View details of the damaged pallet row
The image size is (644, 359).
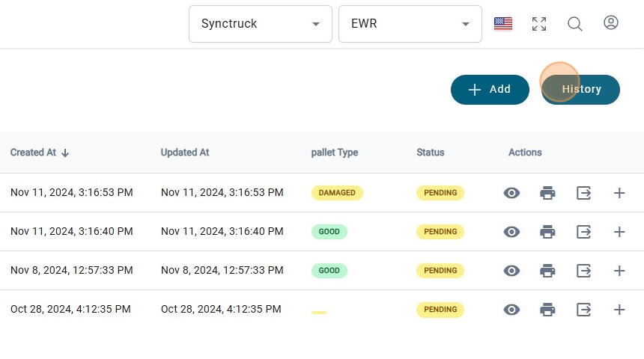(x=512, y=193)
